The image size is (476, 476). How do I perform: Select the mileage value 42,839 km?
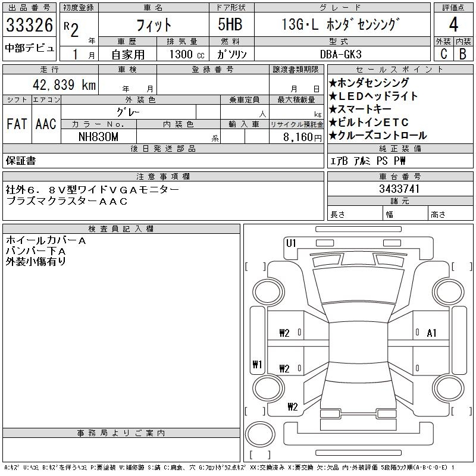pos(60,84)
